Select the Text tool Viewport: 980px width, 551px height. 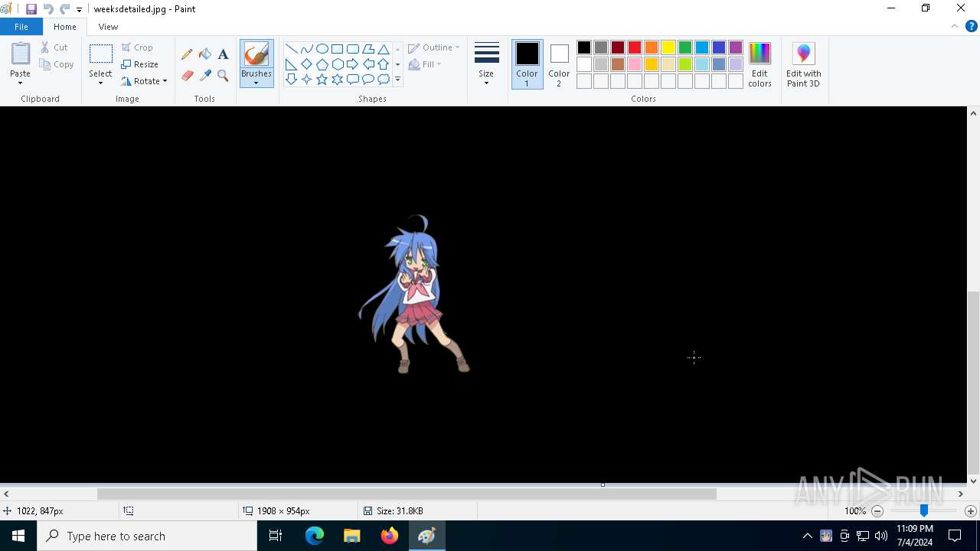point(223,54)
